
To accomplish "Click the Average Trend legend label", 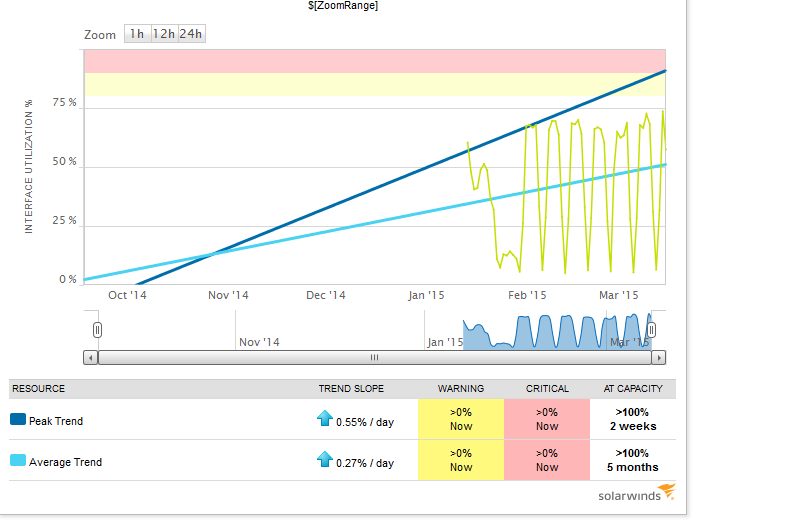I will [x=65, y=462].
